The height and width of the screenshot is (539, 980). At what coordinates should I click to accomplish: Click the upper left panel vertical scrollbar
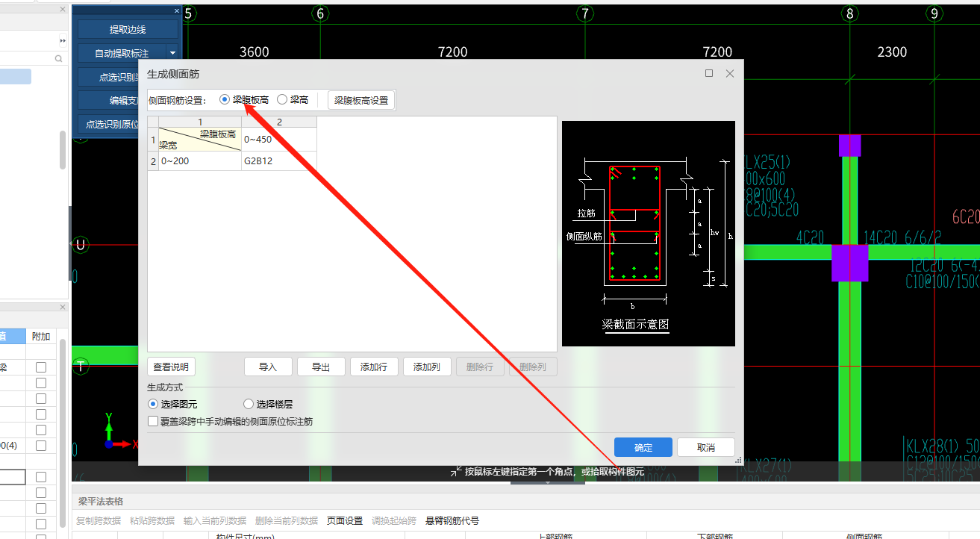(x=63, y=151)
